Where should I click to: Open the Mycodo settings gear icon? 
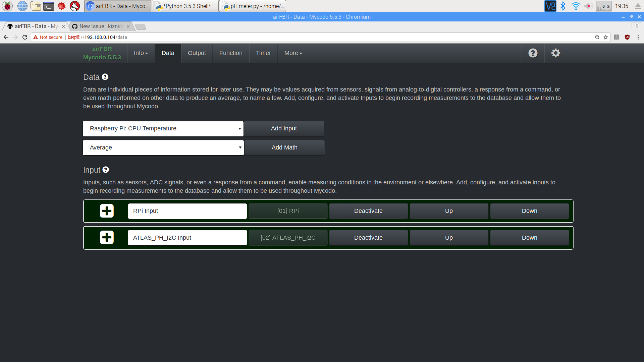click(556, 53)
